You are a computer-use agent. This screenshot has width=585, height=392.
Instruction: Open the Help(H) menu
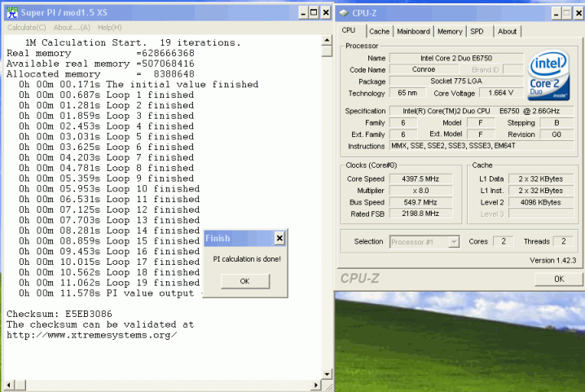110,28
